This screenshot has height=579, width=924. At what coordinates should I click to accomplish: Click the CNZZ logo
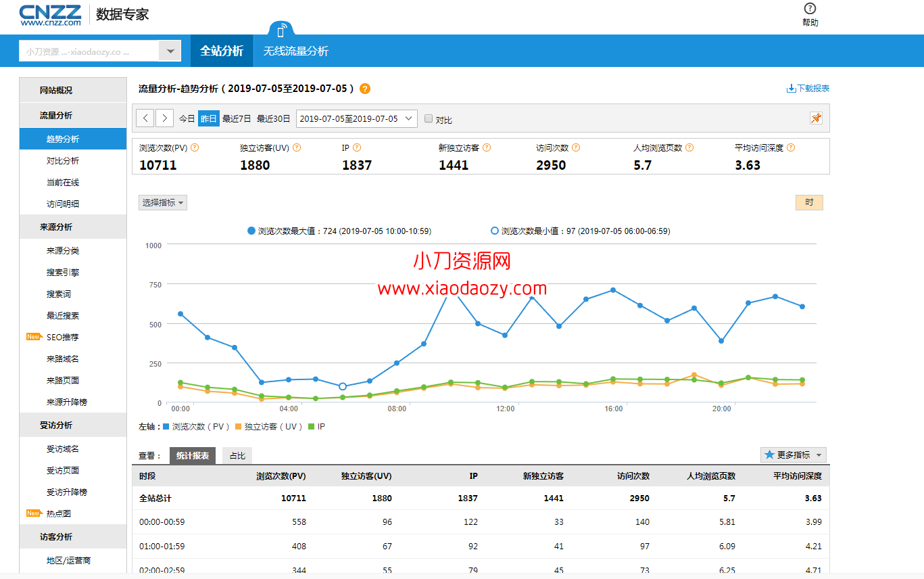(x=51, y=15)
